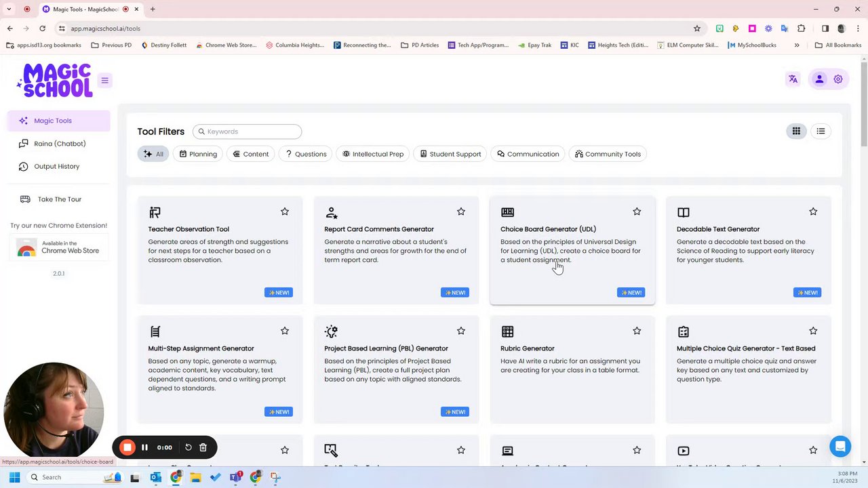Image resolution: width=868 pixels, height=488 pixels.
Task: Open the MagicSchool settings gear
Action: click(838, 79)
